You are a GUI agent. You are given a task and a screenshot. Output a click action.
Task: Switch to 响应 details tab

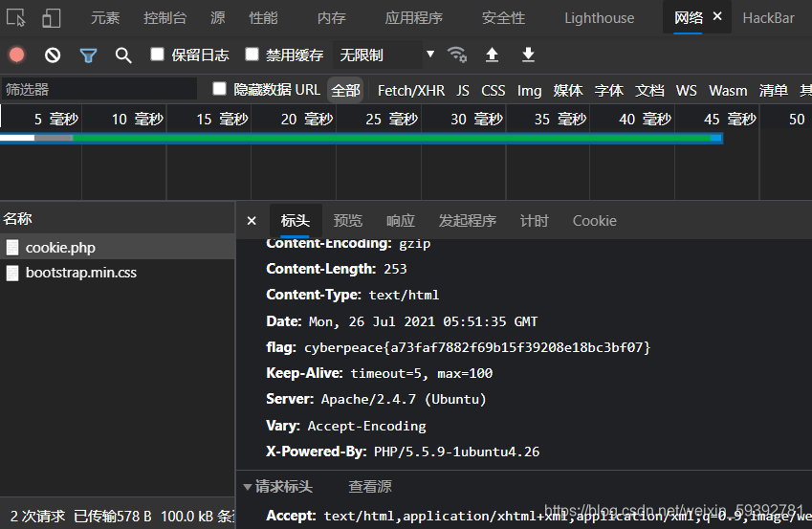click(401, 221)
